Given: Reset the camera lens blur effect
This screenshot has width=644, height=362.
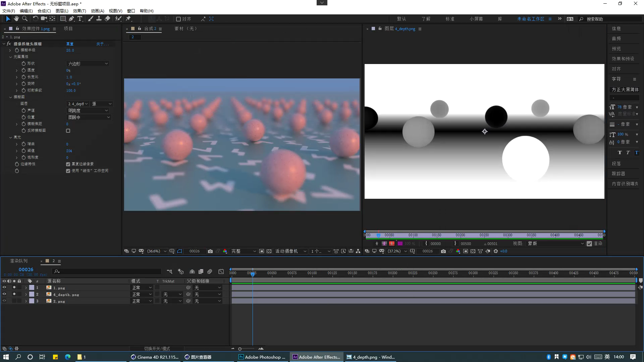Looking at the screenshot, I should pyautogui.click(x=70, y=44).
